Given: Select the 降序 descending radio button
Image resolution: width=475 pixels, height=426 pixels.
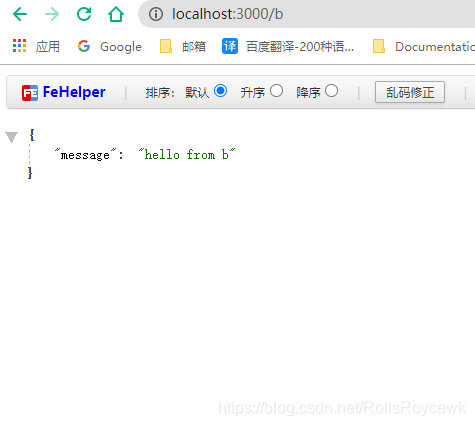Looking at the screenshot, I should 331,91.
